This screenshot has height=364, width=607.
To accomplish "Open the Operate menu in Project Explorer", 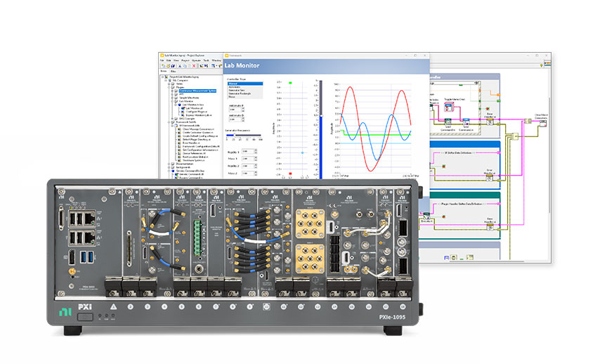I will [x=196, y=60].
